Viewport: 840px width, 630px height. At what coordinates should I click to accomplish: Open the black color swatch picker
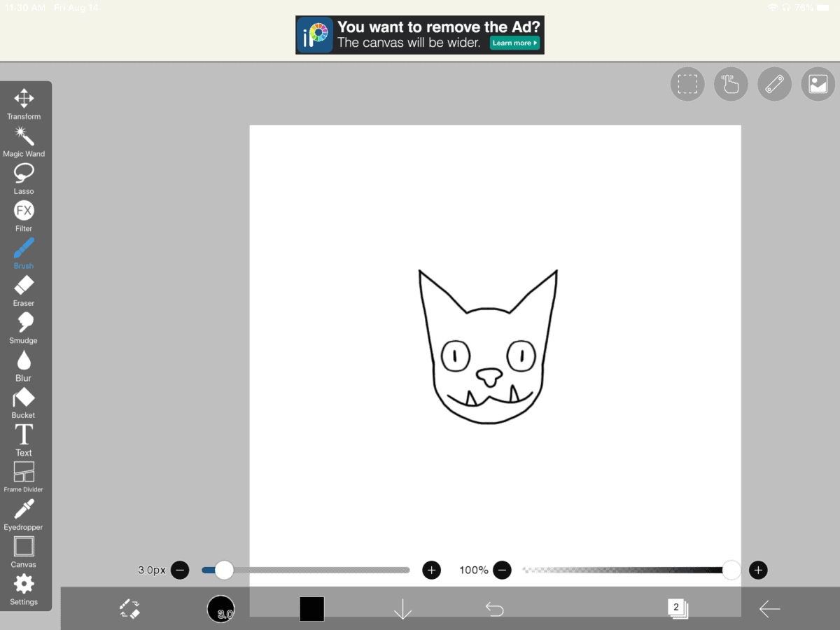tap(311, 608)
